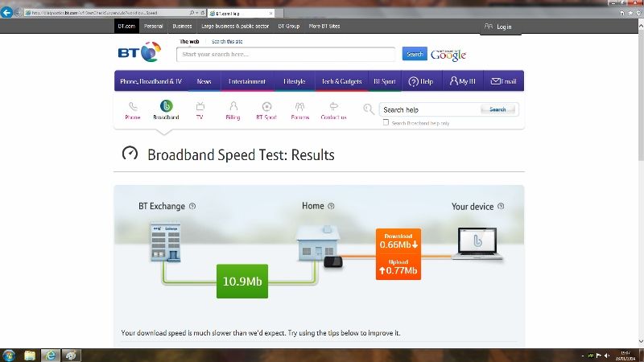Open Large business & public sector link
This screenshot has width=644, height=362.
click(x=235, y=26)
